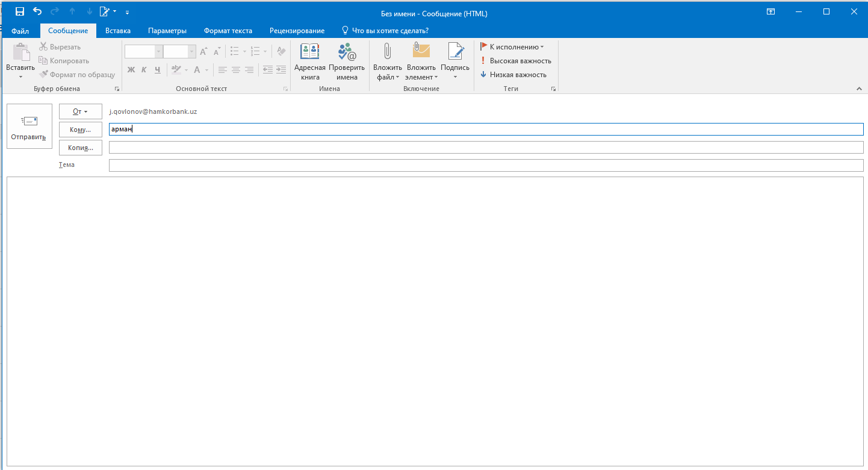This screenshot has height=470, width=868.
Task: Mark message Низкая важность
Action: click(513, 75)
